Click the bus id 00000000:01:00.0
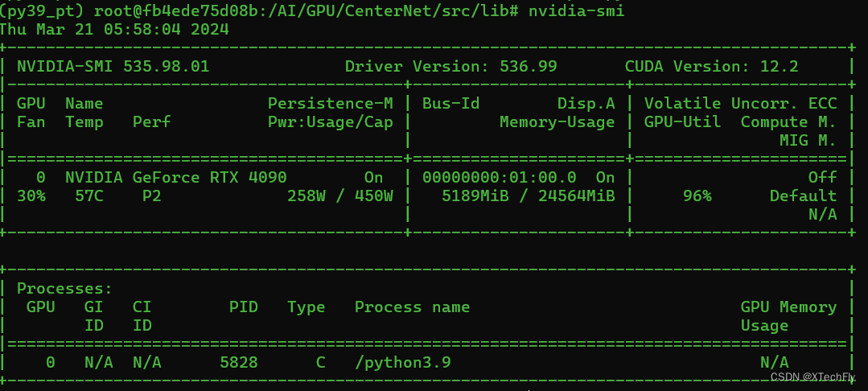This screenshot has height=391, width=868. tap(499, 177)
